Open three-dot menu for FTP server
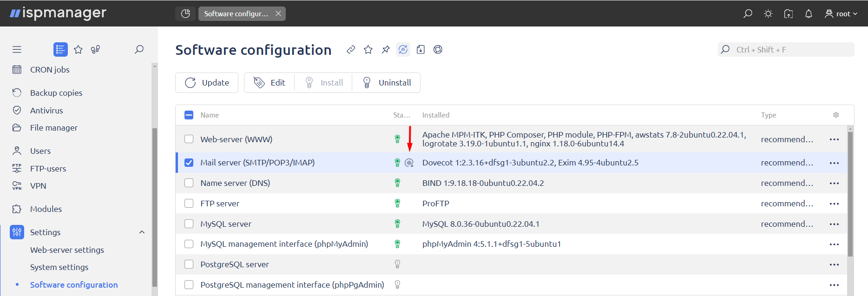 click(x=834, y=204)
